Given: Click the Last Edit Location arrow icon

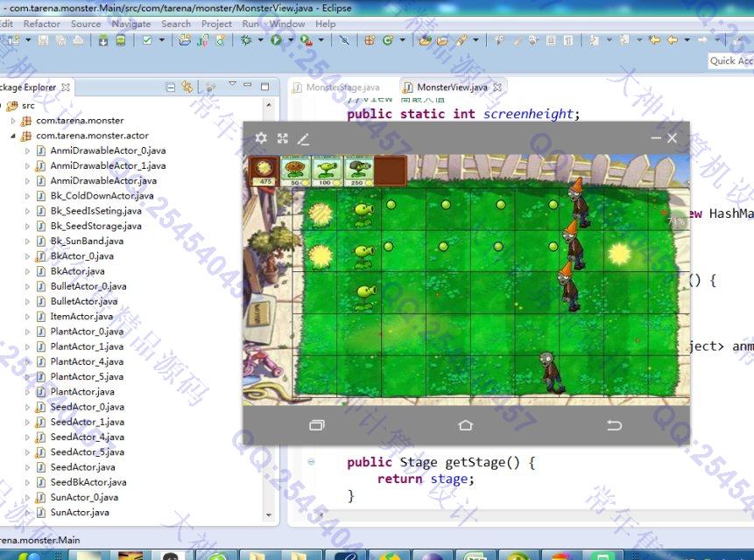Looking at the screenshot, I should [654, 40].
